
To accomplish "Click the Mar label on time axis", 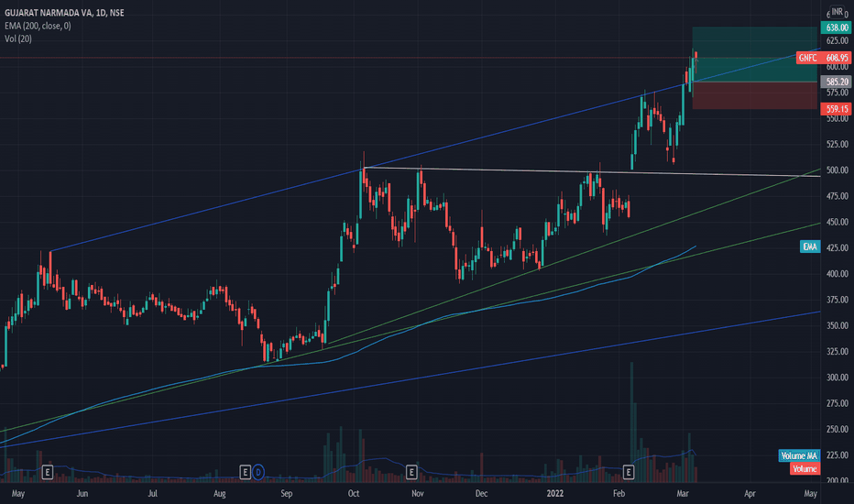I will click(683, 494).
